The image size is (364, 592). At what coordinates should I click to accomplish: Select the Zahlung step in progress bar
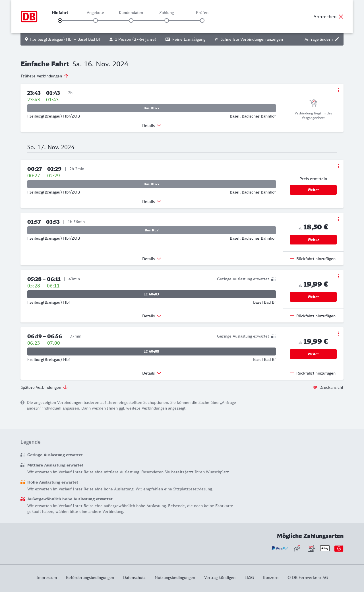167,20
